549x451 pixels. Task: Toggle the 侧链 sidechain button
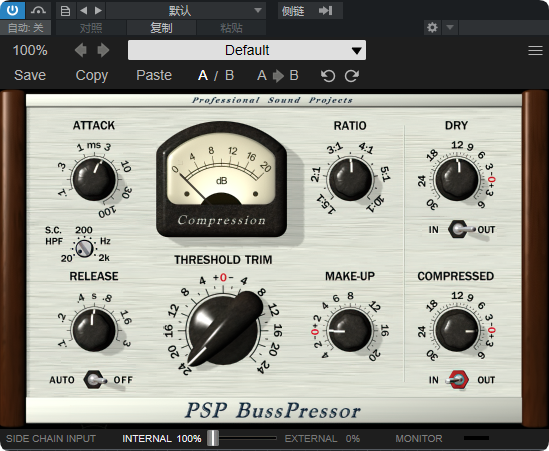[293, 11]
